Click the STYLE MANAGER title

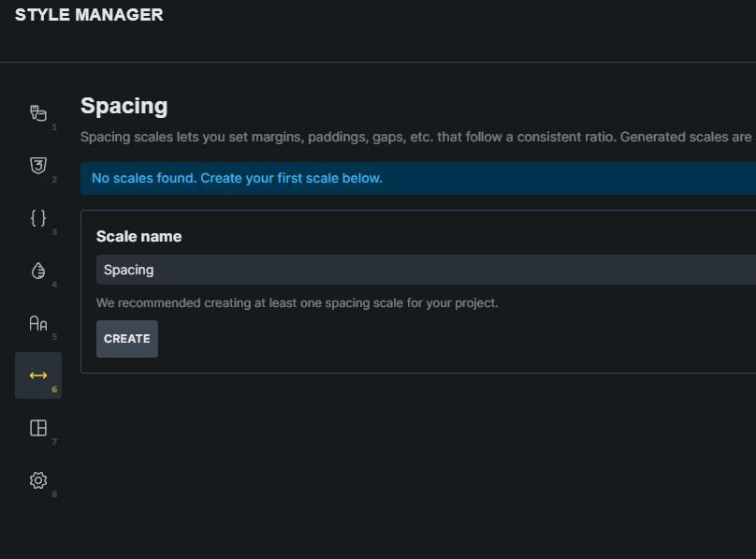(89, 15)
